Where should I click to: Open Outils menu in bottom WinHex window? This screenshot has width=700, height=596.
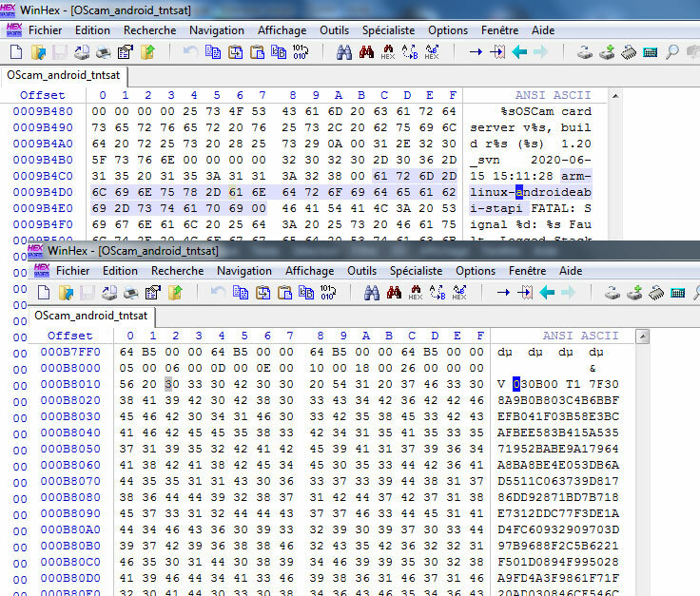362,271
